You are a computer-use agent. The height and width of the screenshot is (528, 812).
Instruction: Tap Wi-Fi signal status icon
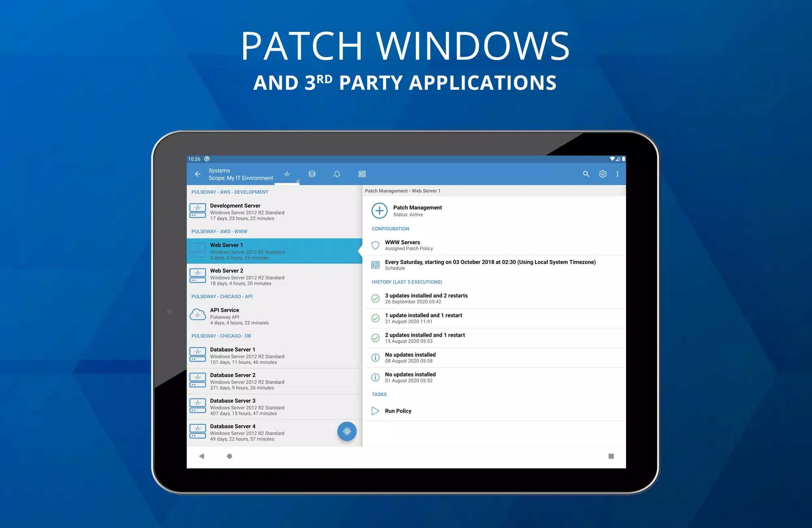click(612, 159)
